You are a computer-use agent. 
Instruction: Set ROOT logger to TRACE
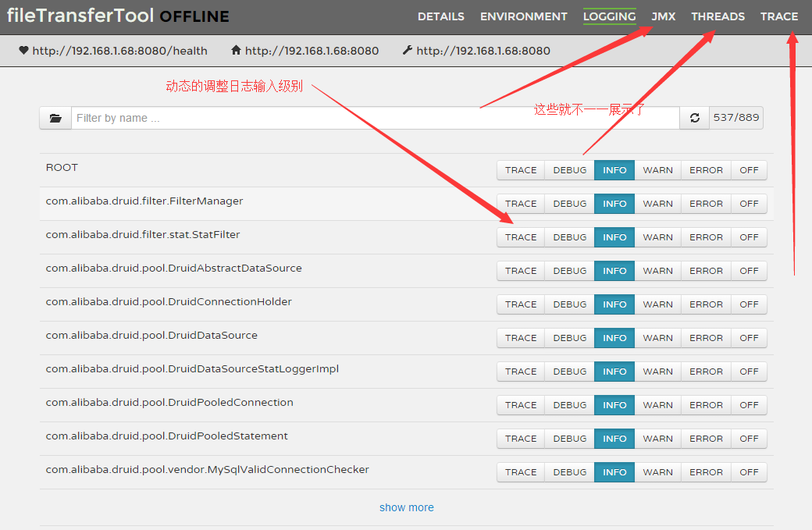[521, 170]
